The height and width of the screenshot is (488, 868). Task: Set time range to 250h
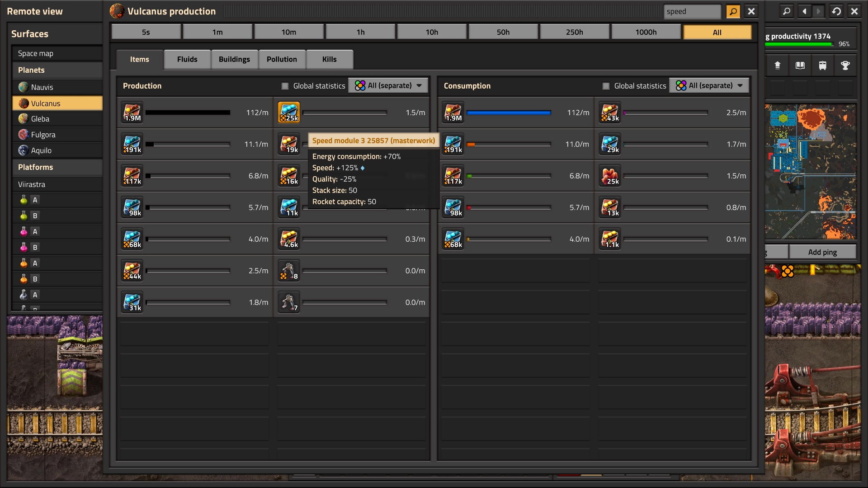(575, 32)
